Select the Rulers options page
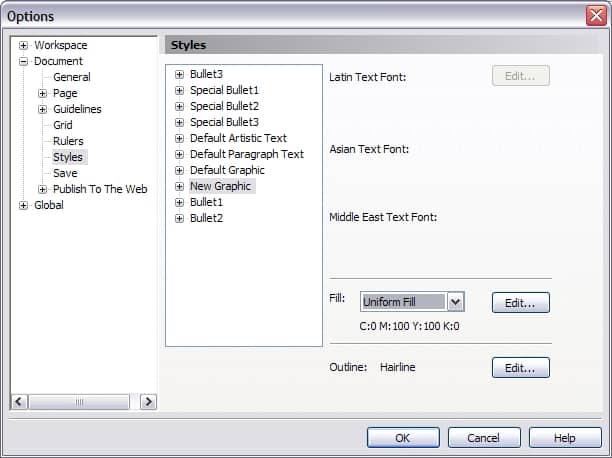This screenshot has height=458, width=612. (x=70, y=141)
